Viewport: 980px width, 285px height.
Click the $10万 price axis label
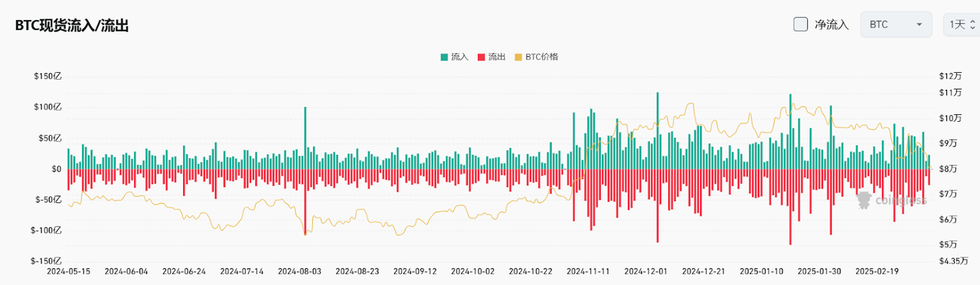pos(949,118)
